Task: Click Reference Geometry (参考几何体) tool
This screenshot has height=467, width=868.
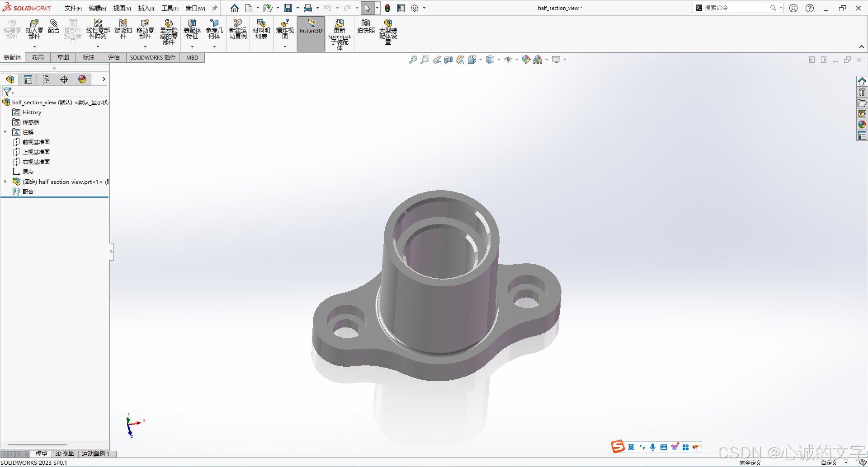Action: pos(214,29)
